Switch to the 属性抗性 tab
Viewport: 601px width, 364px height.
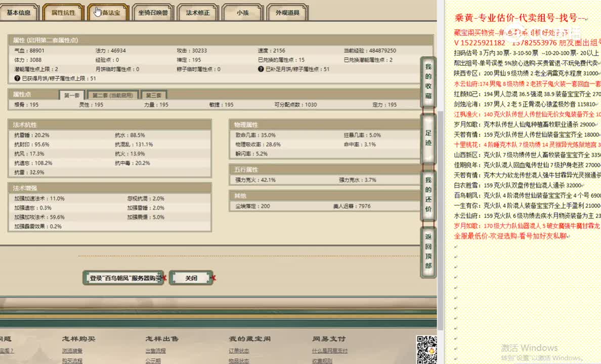coord(64,12)
